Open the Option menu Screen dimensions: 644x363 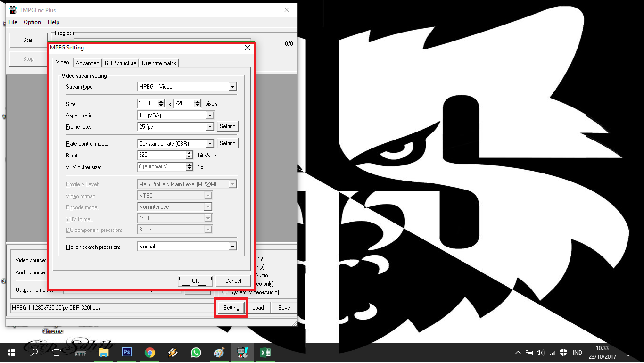(x=32, y=22)
